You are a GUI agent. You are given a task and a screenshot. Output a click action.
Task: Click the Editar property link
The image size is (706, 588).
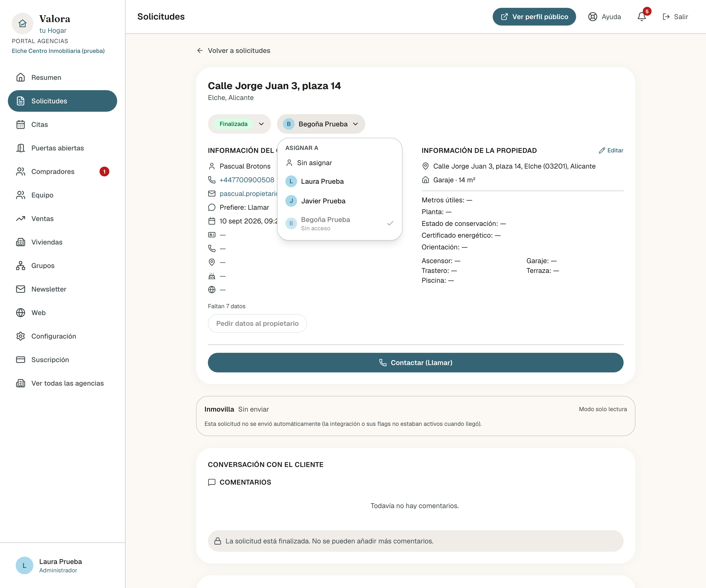pyautogui.click(x=611, y=150)
